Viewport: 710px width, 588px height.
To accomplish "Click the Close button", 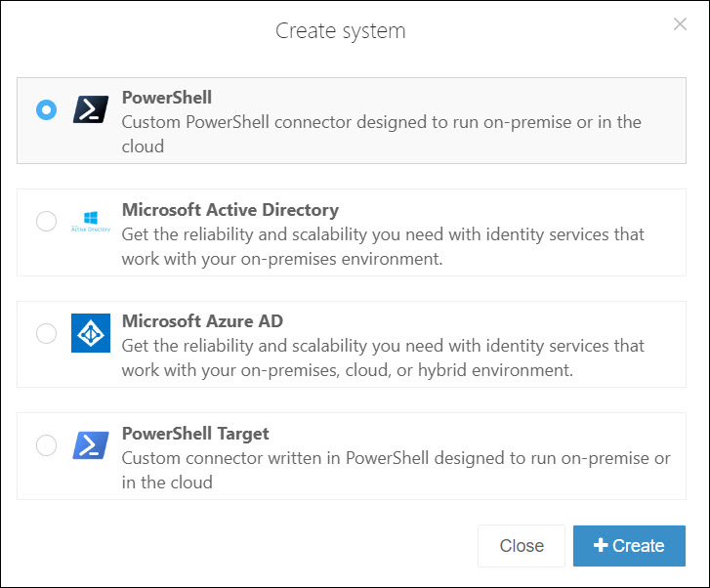I will [x=522, y=545].
